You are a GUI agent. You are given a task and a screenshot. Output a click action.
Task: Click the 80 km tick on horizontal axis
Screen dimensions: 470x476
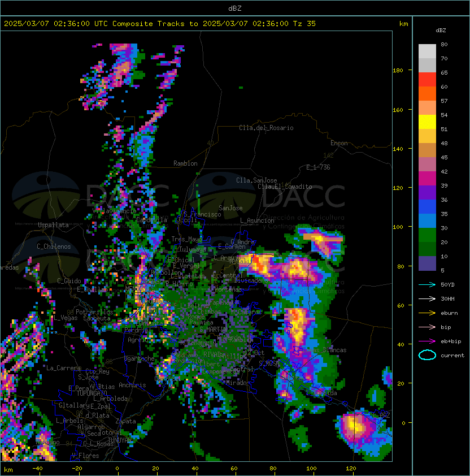pos(273,469)
